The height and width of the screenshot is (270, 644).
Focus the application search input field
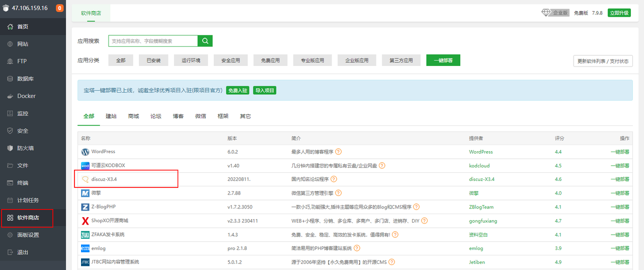(x=153, y=41)
